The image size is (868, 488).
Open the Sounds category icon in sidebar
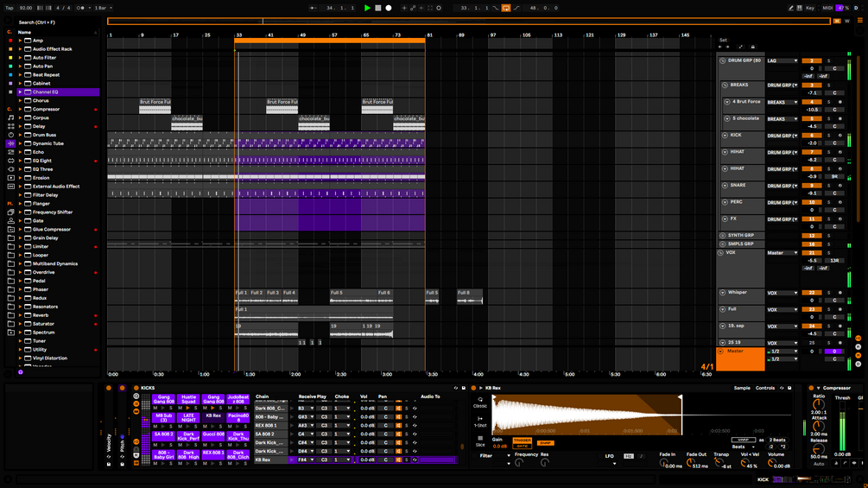coord(10,117)
